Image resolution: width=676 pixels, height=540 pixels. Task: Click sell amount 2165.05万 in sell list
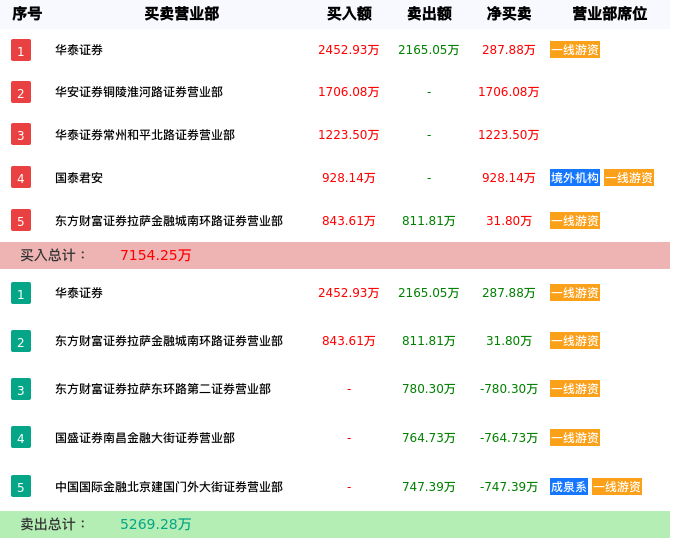[429, 293]
